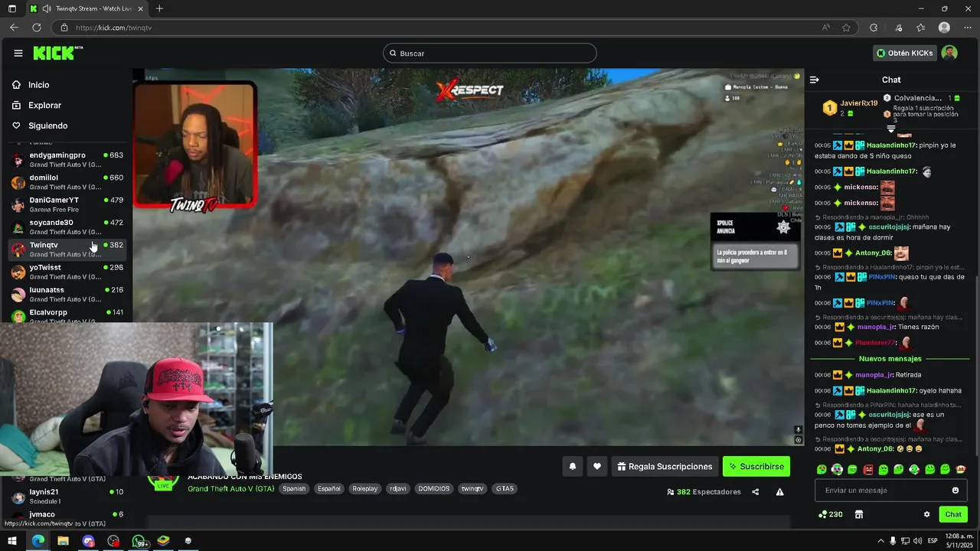Click the Suscribirse button

tap(756, 466)
